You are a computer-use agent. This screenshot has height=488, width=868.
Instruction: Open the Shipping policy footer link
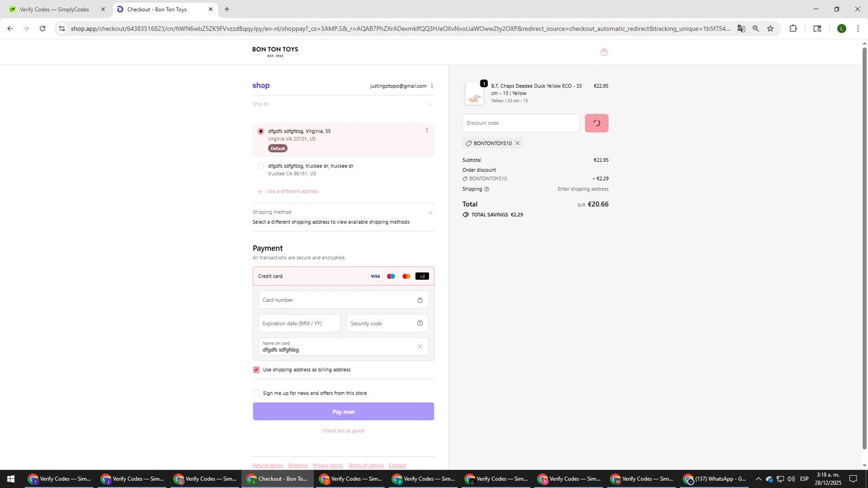(x=298, y=465)
